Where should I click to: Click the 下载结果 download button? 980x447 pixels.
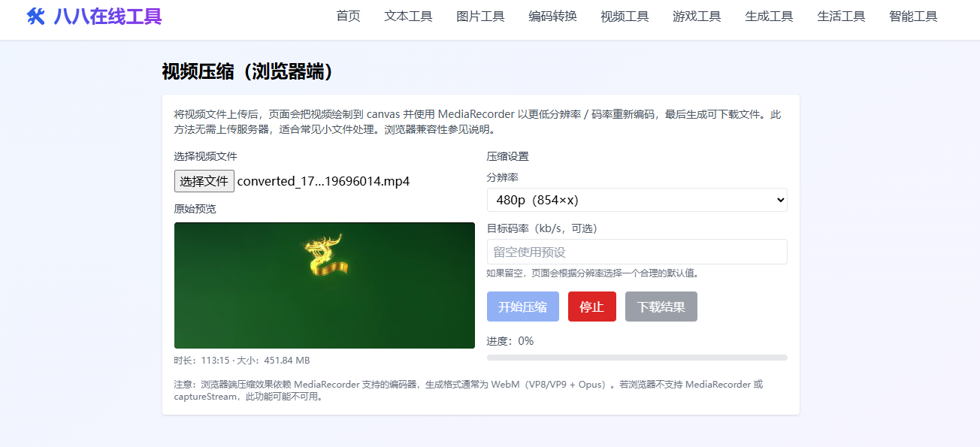pos(661,306)
